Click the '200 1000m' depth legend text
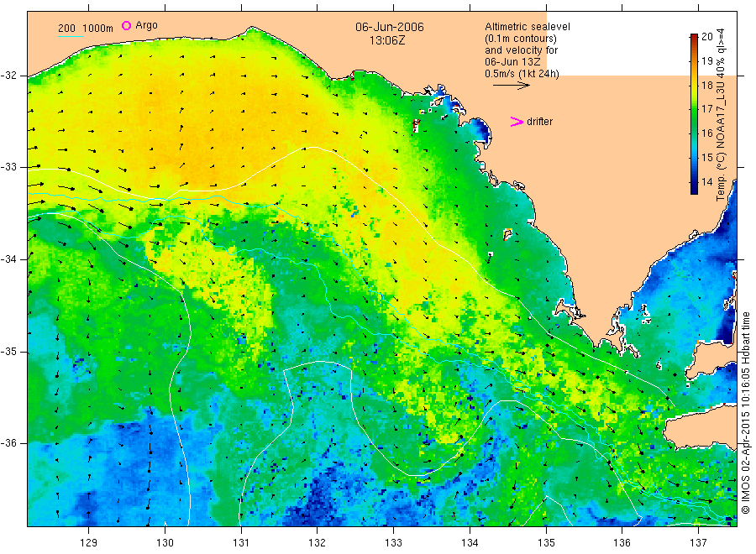This screenshot has height=554, width=756. [86, 29]
